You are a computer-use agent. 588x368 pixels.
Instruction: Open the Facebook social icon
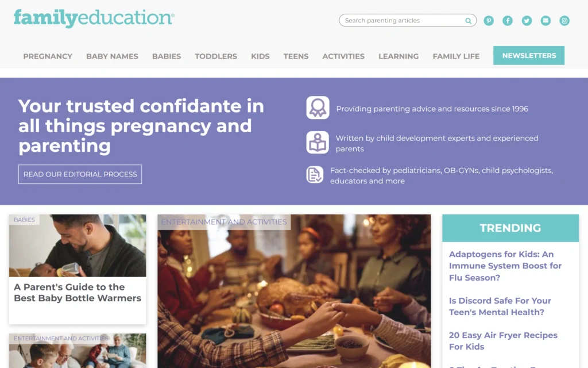tap(508, 21)
